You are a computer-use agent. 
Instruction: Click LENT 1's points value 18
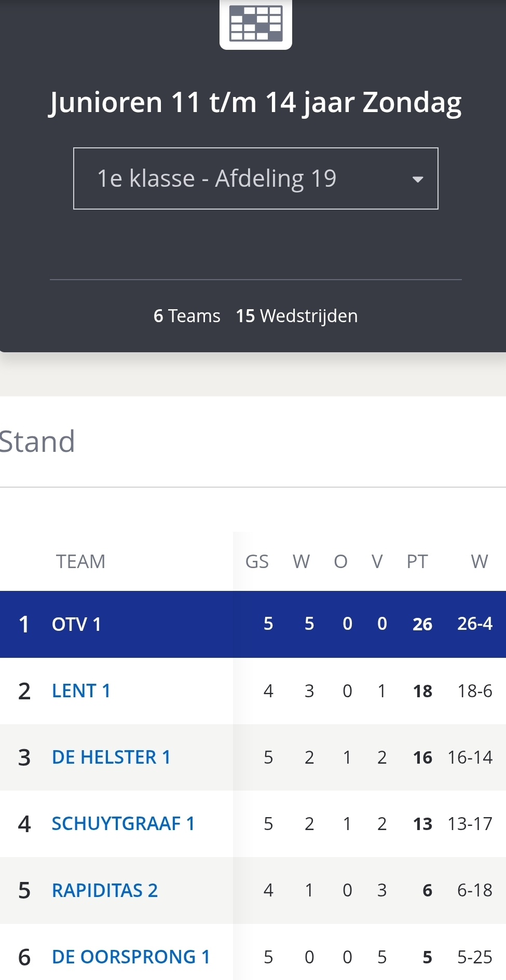[422, 691]
